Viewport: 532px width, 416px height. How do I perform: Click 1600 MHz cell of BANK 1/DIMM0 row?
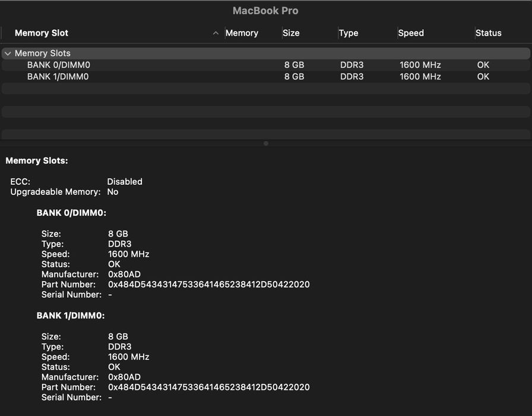click(x=420, y=77)
